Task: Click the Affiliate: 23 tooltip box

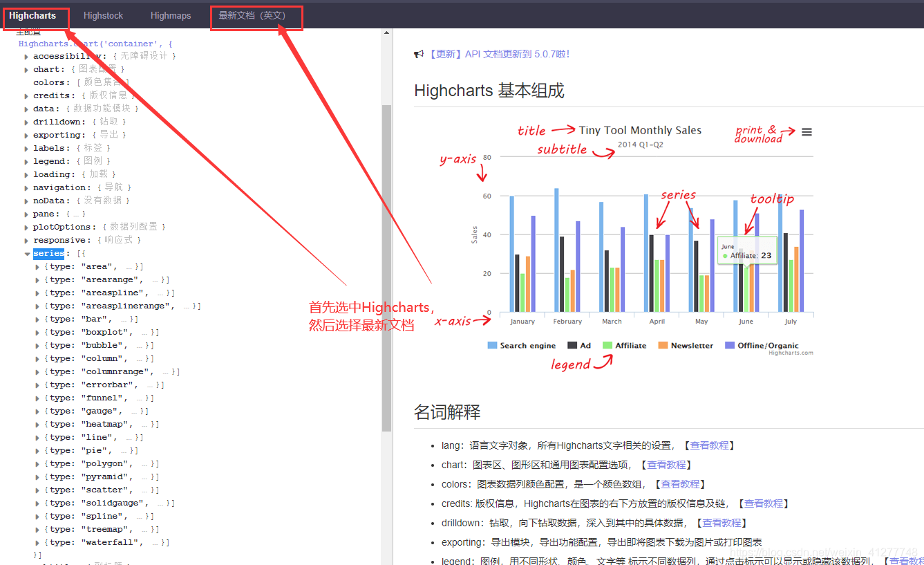Action: (748, 251)
